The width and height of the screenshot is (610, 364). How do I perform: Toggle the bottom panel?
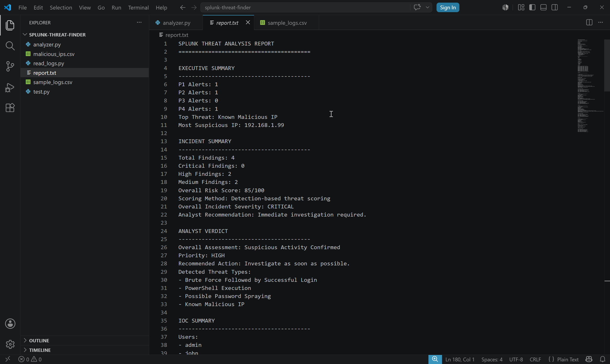click(x=543, y=7)
